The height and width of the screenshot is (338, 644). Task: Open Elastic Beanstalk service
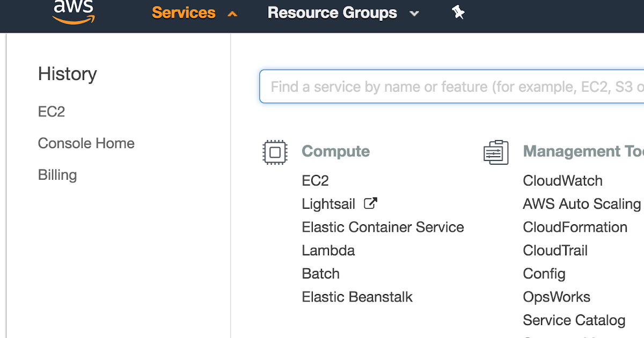click(357, 297)
